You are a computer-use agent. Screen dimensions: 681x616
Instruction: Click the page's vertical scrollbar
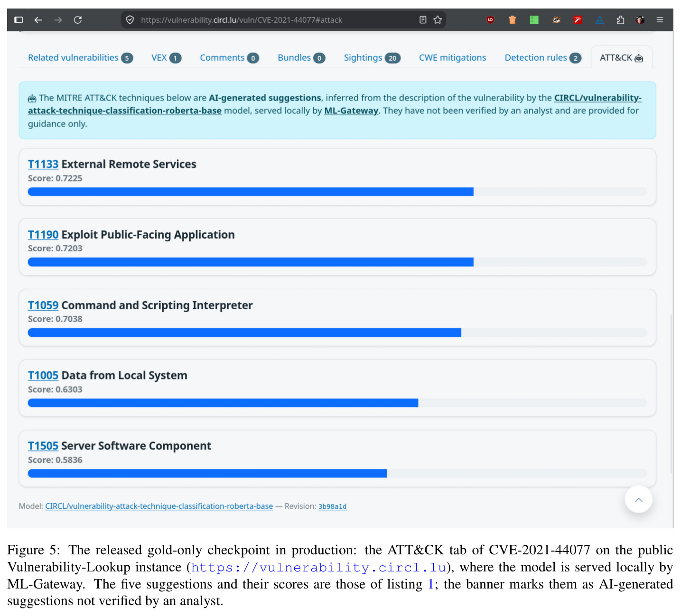671,394
